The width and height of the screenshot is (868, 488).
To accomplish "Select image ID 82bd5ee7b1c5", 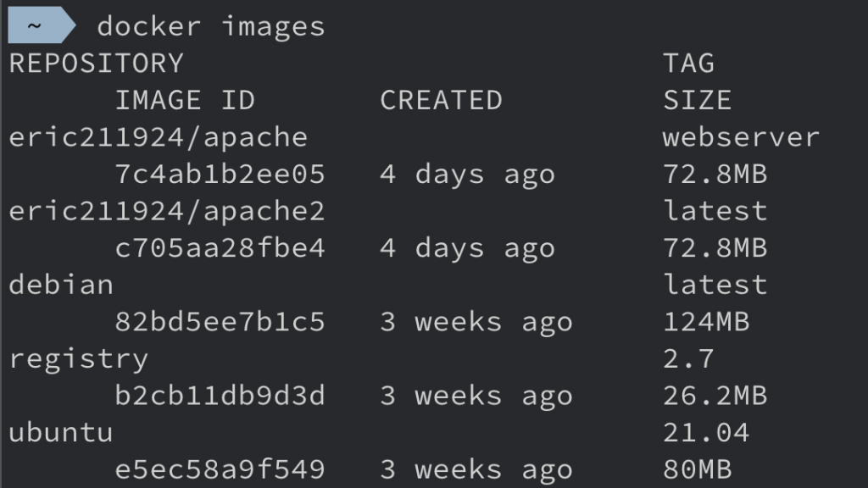I will pyautogui.click(x=220, y=322).
